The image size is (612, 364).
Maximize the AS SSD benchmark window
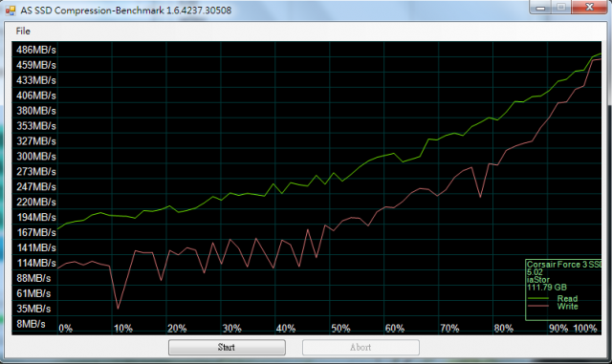(x=561, y=7)
